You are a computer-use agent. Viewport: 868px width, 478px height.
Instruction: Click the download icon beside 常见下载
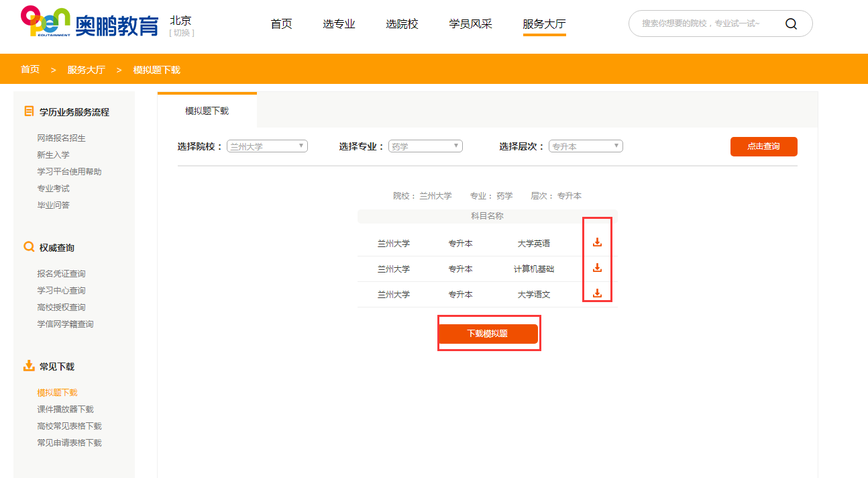pos(28,366)
